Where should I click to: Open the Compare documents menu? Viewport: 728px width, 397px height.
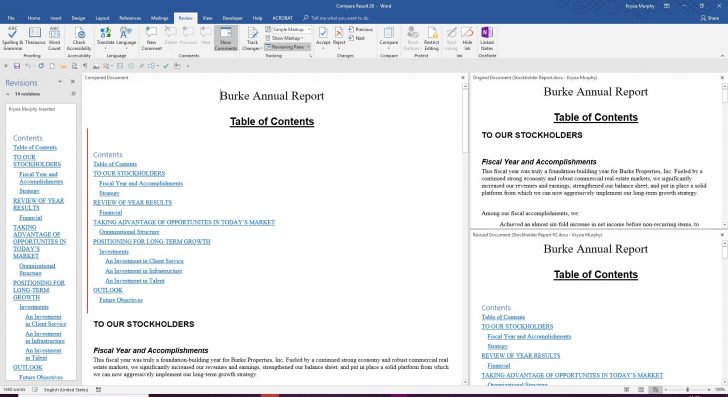pos(389,38)
